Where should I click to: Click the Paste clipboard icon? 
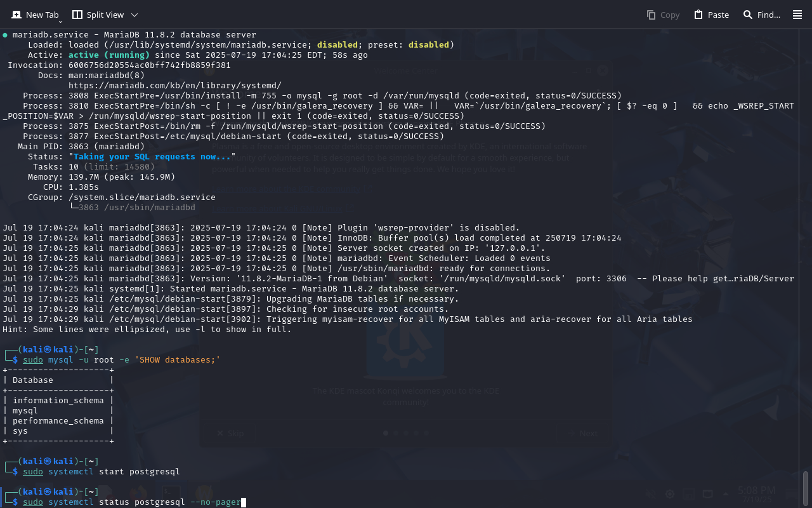click(x=698, y=15)
